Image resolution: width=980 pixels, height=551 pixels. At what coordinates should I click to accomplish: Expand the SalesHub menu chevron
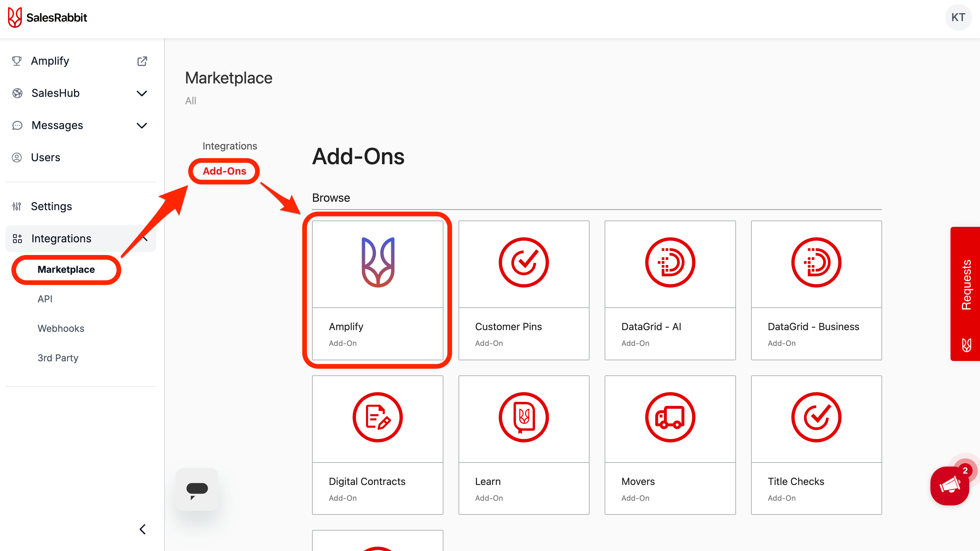pyautogui.click(x=142, y=93)
